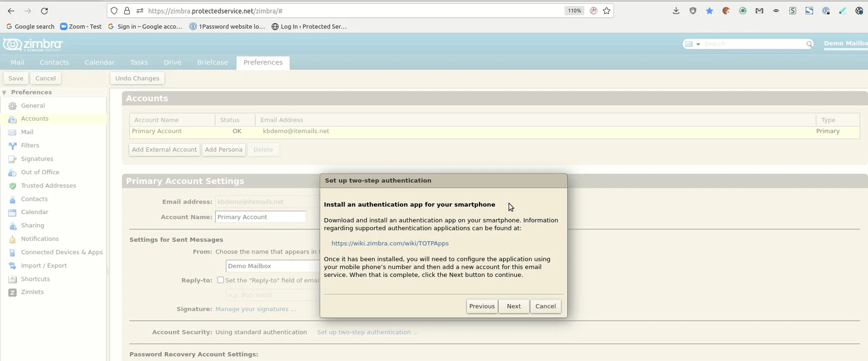This screenshot has height=361, width=868.
Task: Click the Out of Office icon
Action: [12, 173]
